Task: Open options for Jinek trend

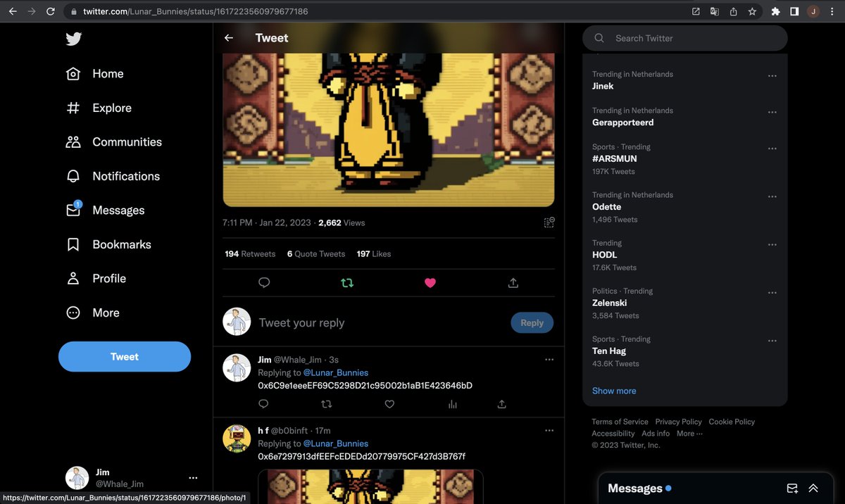Action: (x=772, y=76)
